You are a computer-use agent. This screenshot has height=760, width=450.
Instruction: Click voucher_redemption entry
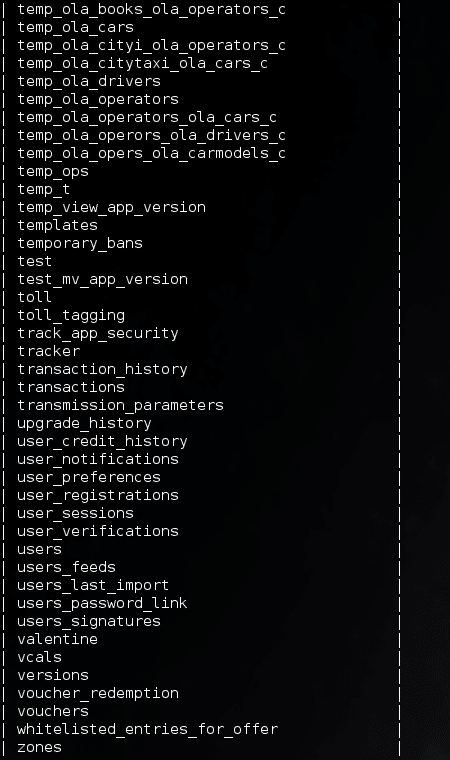point(98,694)
